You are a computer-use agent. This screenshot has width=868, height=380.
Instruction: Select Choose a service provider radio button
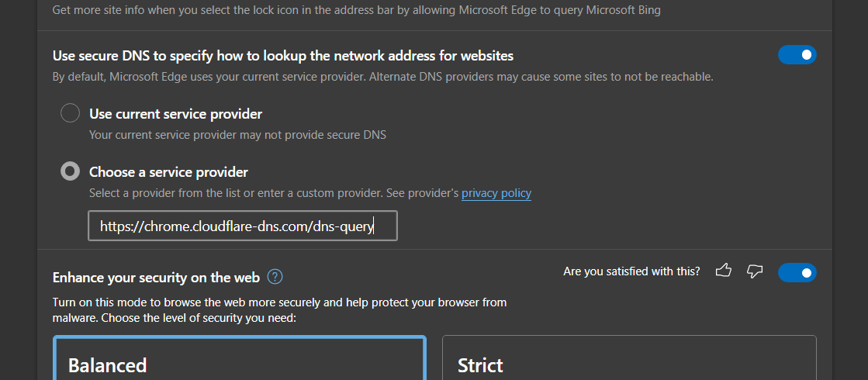tap(71, 171)
